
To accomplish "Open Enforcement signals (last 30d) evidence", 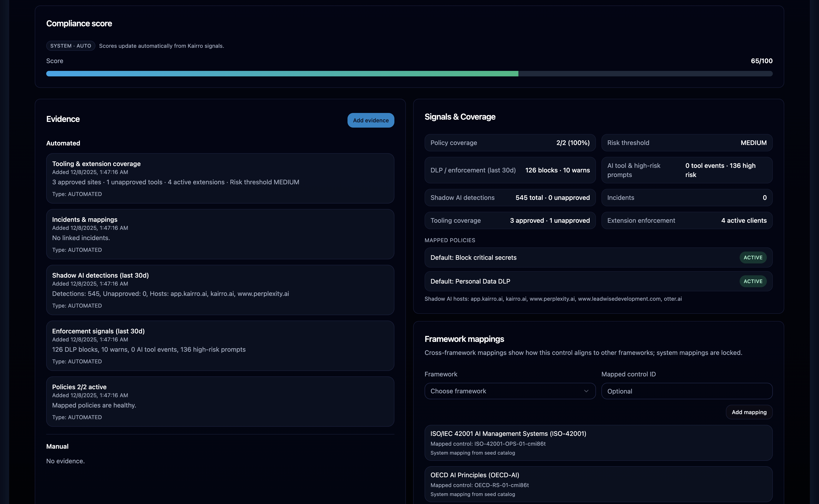I will click(220, 346).
